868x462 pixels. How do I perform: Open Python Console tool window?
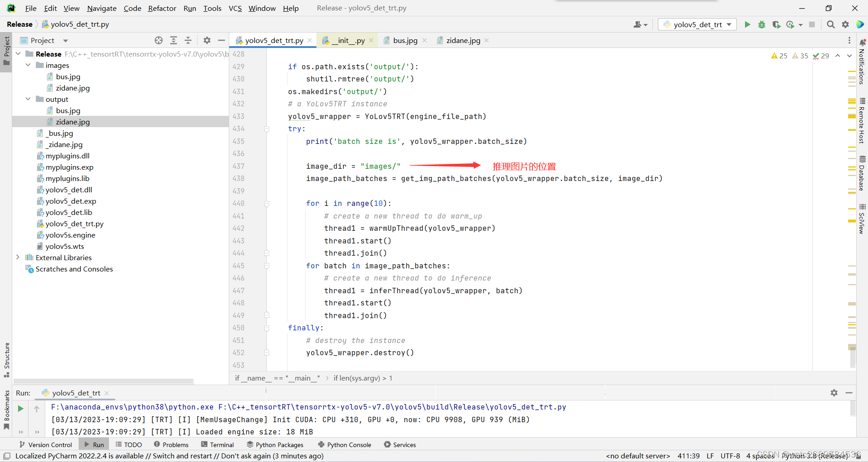344,445
